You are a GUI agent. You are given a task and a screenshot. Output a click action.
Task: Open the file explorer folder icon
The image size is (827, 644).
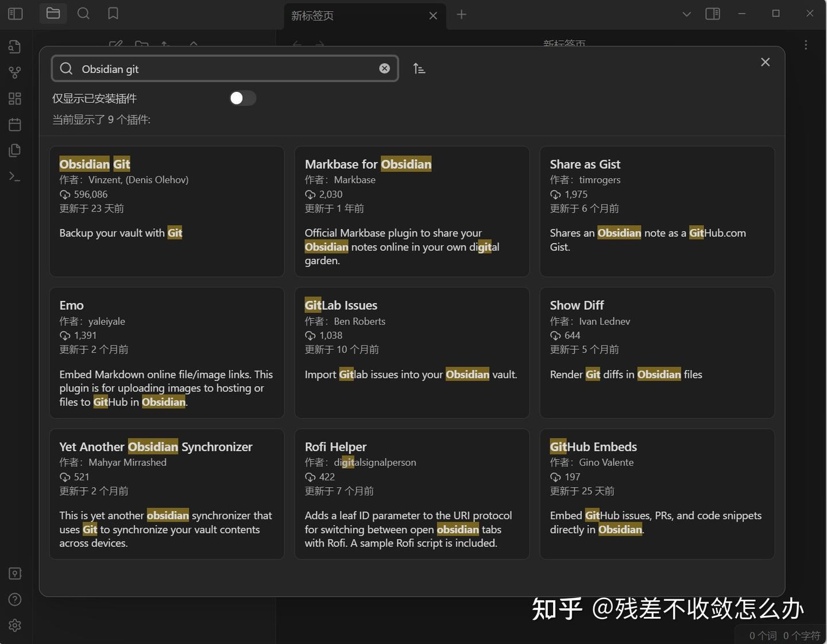point(53,13)
